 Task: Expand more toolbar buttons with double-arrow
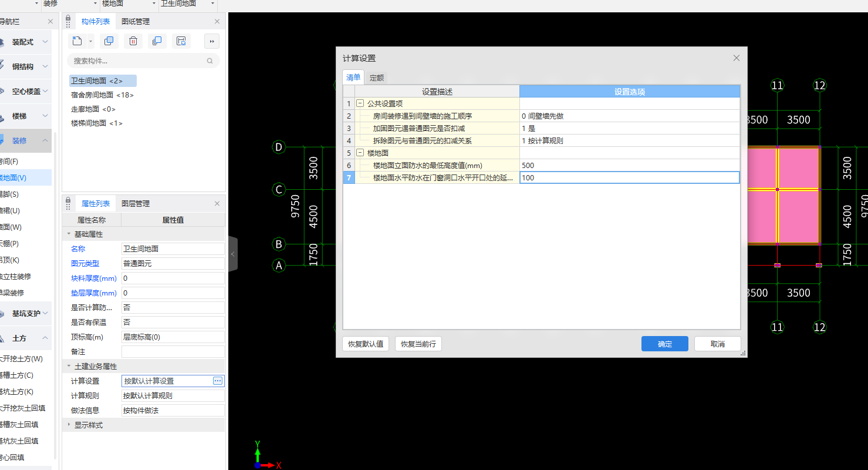pyautogui.click(x=211, y=41)
